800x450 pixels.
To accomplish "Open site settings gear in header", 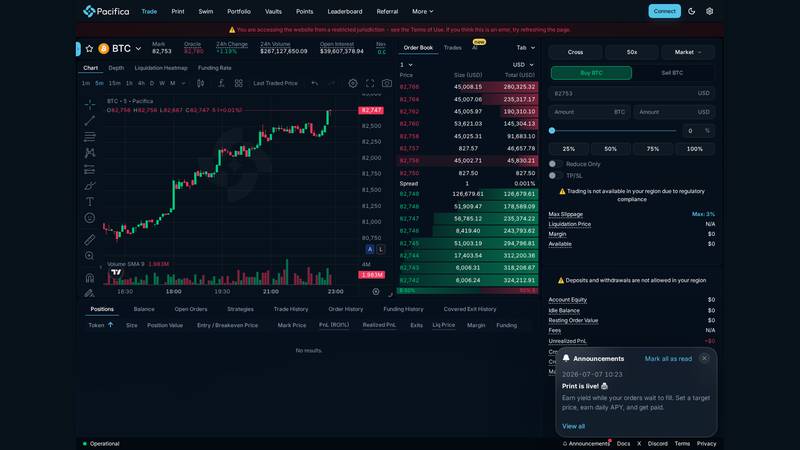I will 709,11.
